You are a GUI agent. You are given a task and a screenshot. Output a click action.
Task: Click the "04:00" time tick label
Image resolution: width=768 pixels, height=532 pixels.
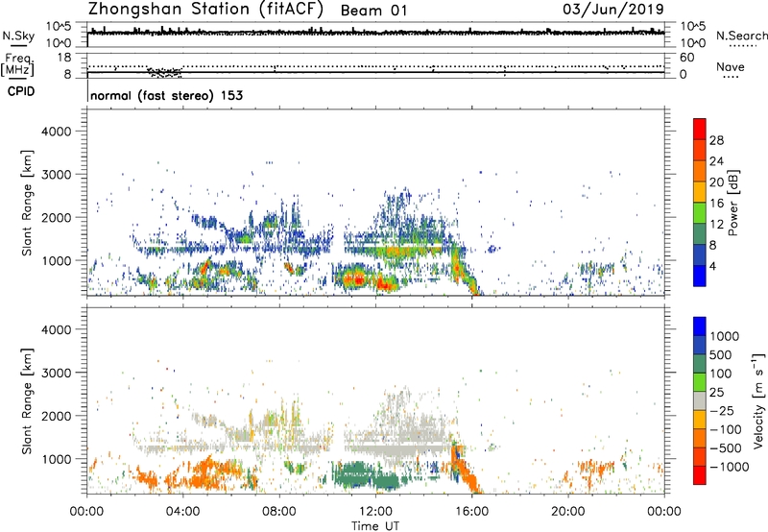tap(182, 512)
